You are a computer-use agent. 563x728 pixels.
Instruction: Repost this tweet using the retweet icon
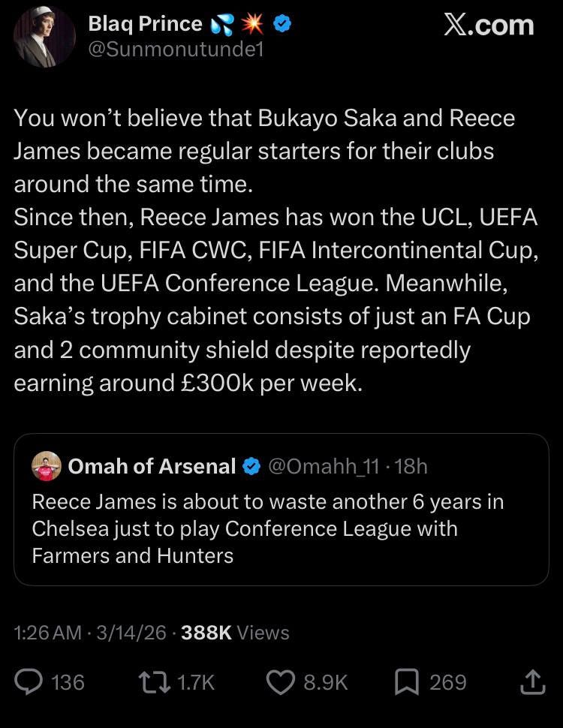(155, 681)
